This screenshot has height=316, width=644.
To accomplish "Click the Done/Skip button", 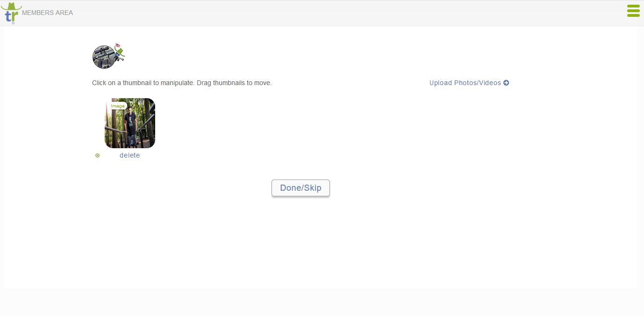I will coord(301,188).
